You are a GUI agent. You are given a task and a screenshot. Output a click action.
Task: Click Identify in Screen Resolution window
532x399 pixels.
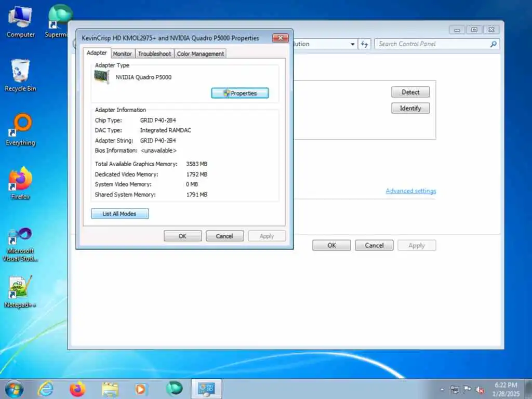[x=410, y=108]
